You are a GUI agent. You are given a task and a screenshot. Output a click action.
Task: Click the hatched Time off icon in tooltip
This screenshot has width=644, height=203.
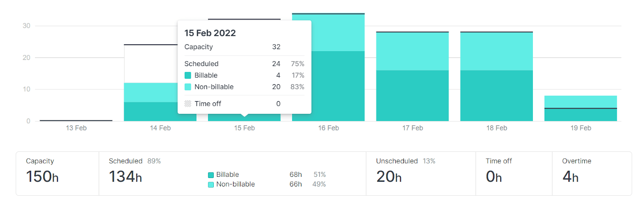click(188, 104)
